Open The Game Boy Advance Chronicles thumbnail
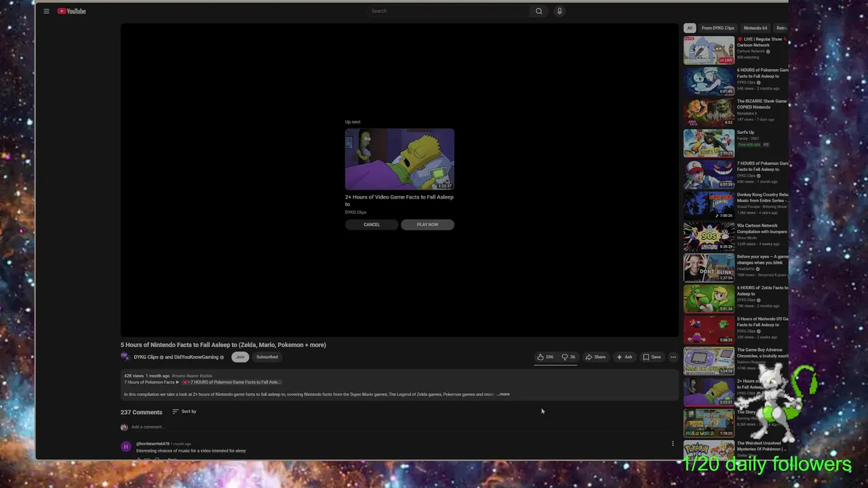868x488 pixels. click(709, 361)
